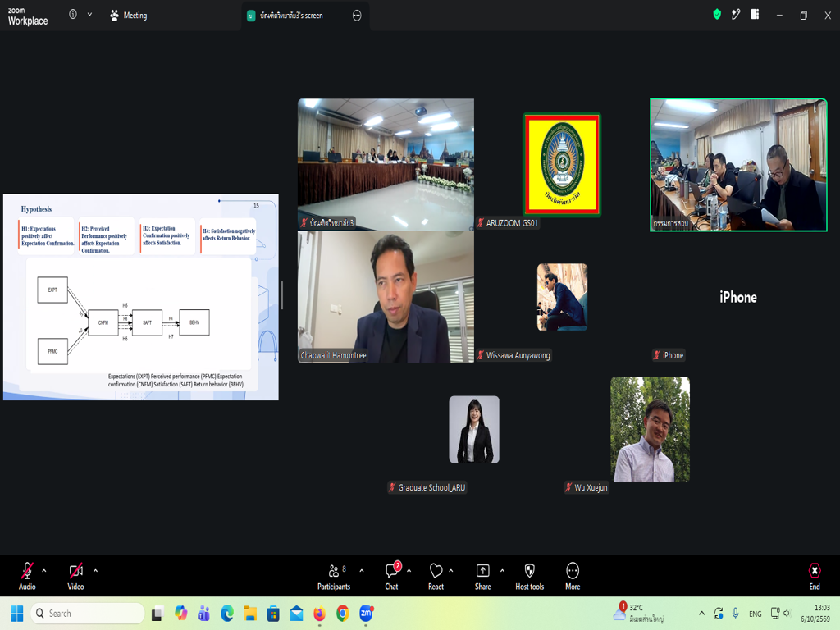The image size is (840, 630).
Task: Click the meeting info icon
Action: (73, 15)
